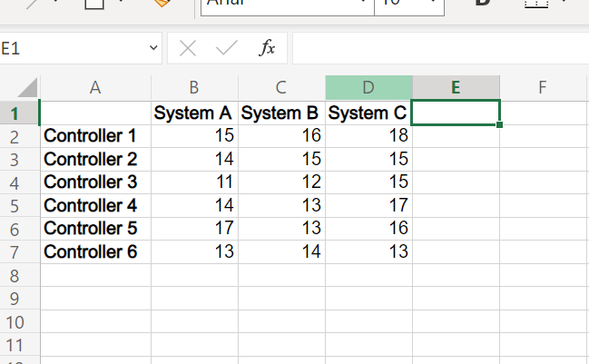Select column F header

tap(543, 87)
